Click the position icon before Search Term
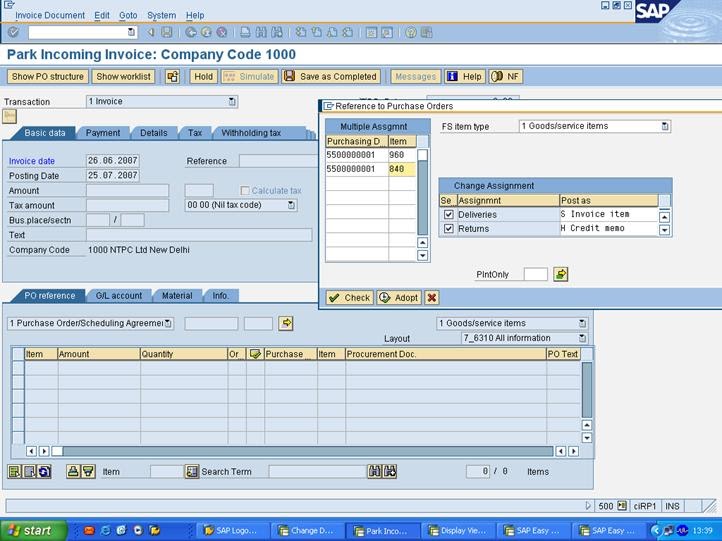The width and height of the screenshot is (722, 541). 192,471
